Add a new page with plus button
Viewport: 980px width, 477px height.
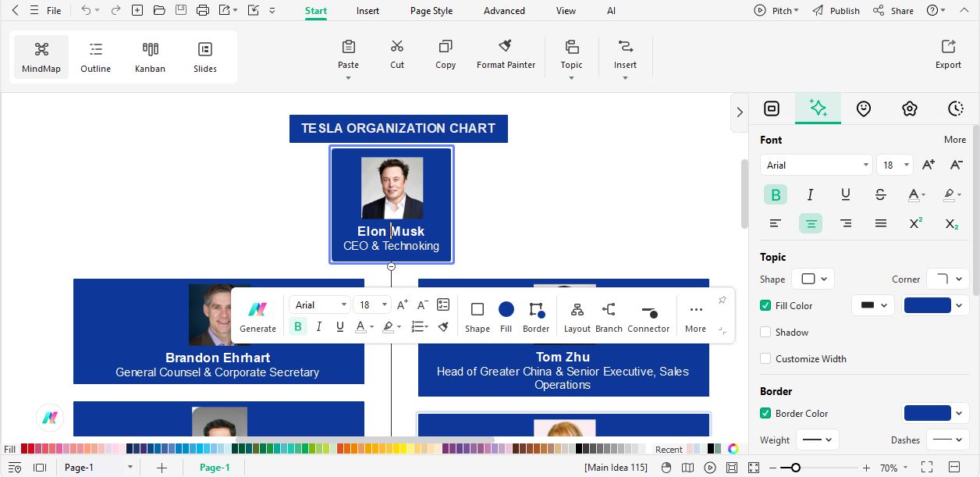click(162, 468)
